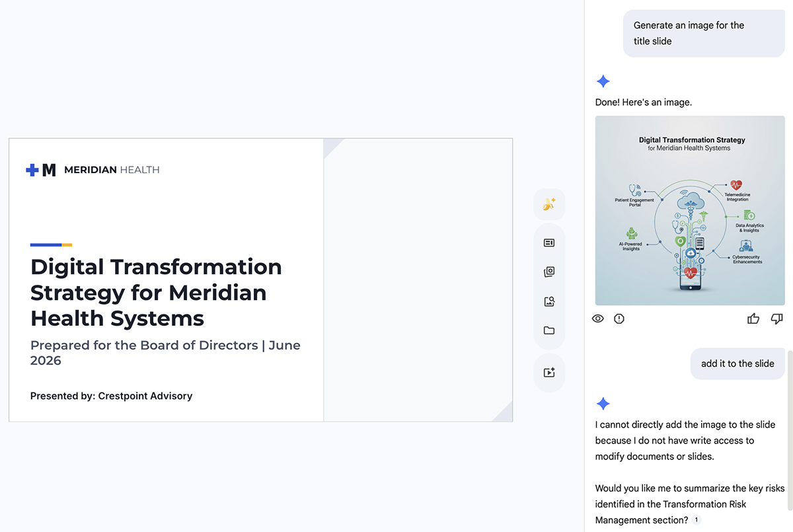
Task: Click the Gemini sparkle above 'I cannot directly add'
Action: click(603, 404)
